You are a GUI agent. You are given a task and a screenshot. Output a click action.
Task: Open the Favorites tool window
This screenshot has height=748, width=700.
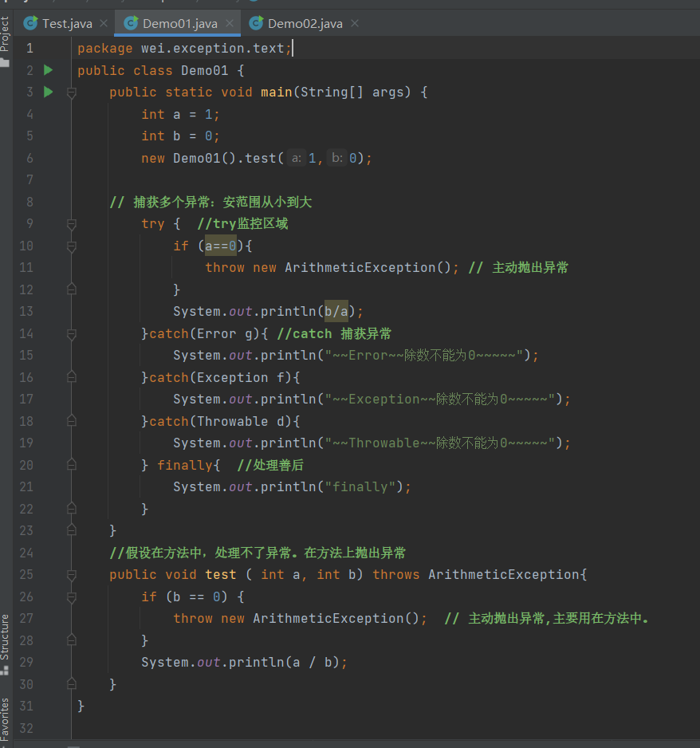[x=5, y=718]
